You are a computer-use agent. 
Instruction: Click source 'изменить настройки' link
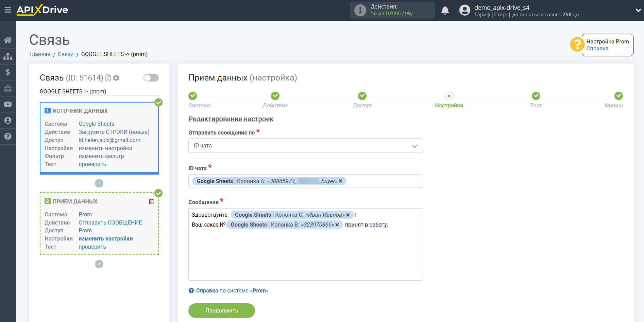(x=105, y=148)
